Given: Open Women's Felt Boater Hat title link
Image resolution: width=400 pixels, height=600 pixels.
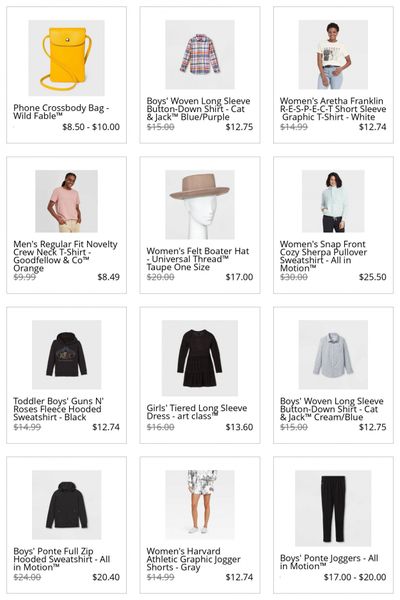Looking at the screenshot, I should [198, 259].
